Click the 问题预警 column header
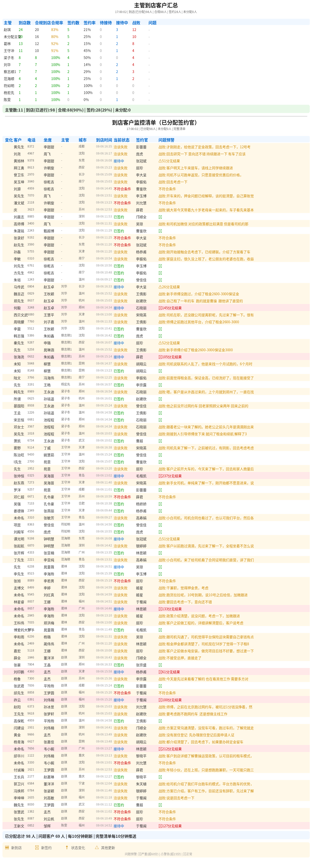312x868 pixels. point(166,140)
